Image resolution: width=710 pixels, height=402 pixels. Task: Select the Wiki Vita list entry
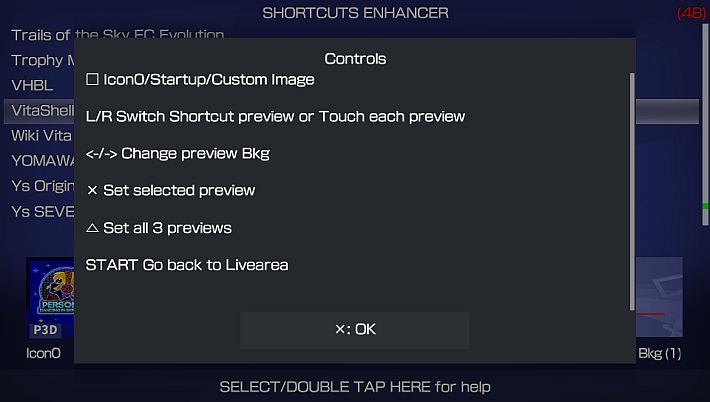(41, 136)
